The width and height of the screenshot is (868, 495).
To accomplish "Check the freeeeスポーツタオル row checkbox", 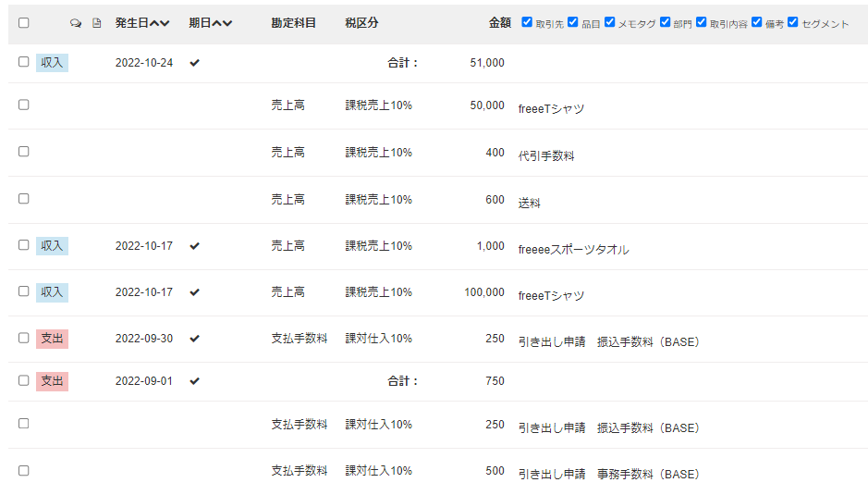I will click(x=23, y=245).
